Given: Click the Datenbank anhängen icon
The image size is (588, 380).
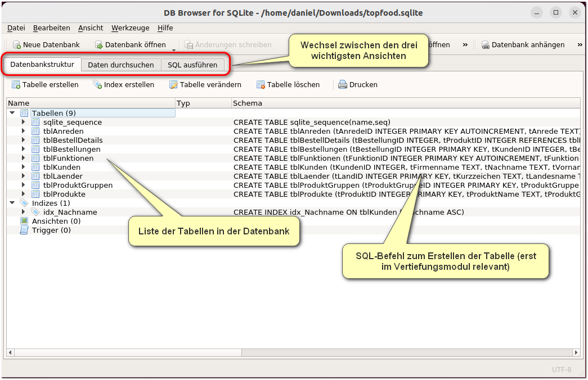Looking at the screenshot, I should point(485,45).
